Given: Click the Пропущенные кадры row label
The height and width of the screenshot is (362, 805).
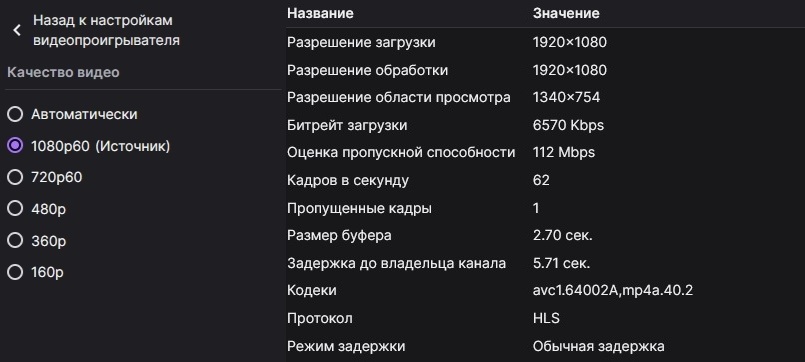Looking at the screenshot, I should 359,208.
